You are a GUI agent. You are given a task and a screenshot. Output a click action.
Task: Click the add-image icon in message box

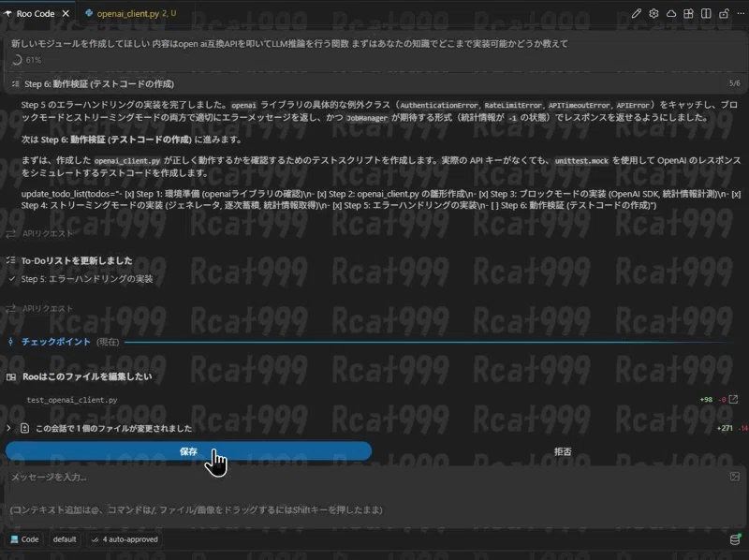pyautogui.click(x=735, y=477)
